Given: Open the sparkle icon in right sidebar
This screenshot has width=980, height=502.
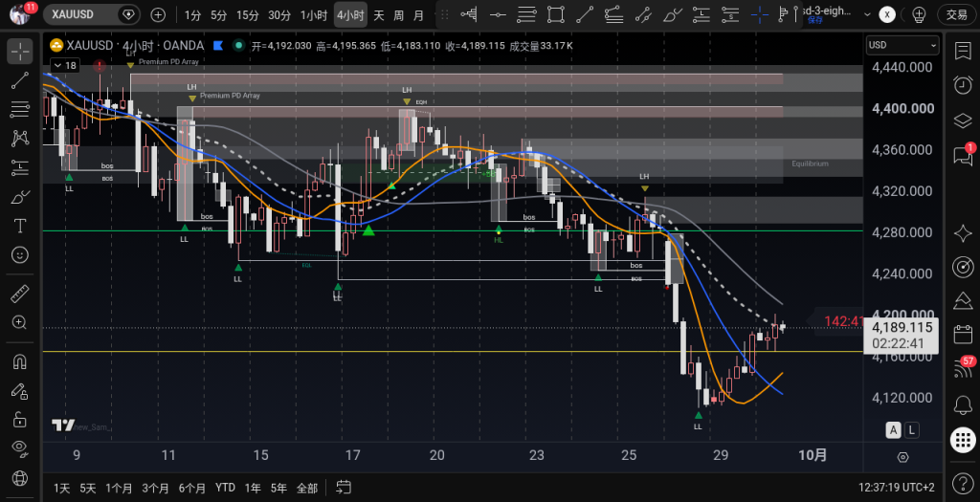Looking at the screenshot, I should [x=963, y=234].
